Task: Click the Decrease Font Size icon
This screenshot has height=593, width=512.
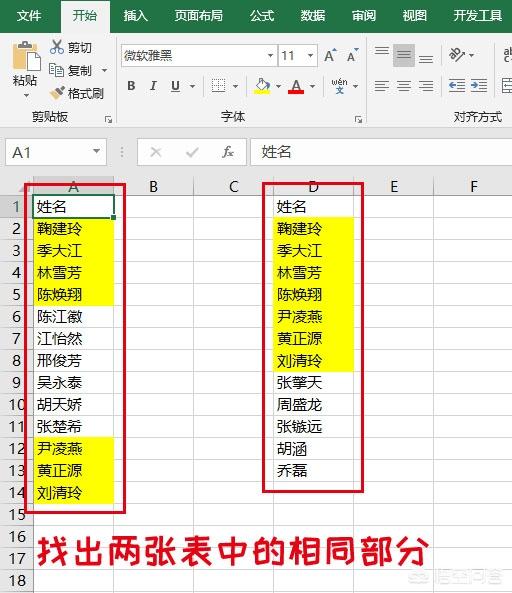Action: (x=352, y=56)
